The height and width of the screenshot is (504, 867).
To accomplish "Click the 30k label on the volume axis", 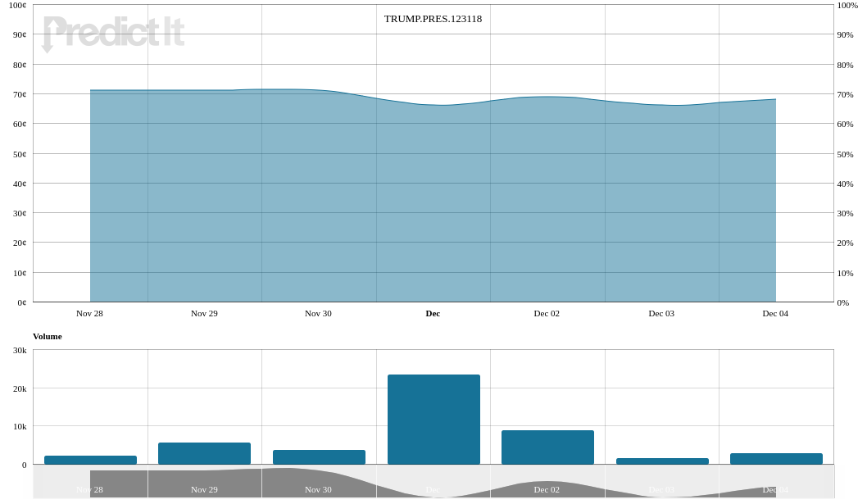I will [20, 350].
